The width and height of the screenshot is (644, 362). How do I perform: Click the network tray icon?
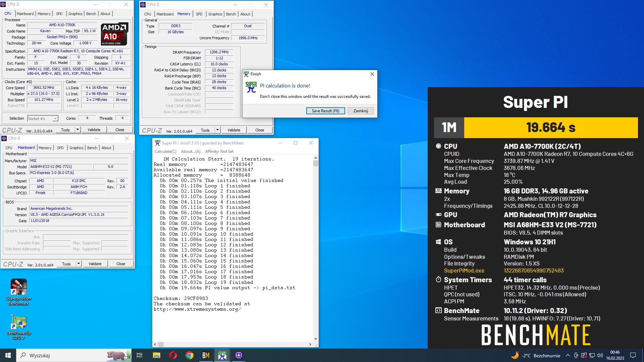pyautogui.click(x=592, y=355)
